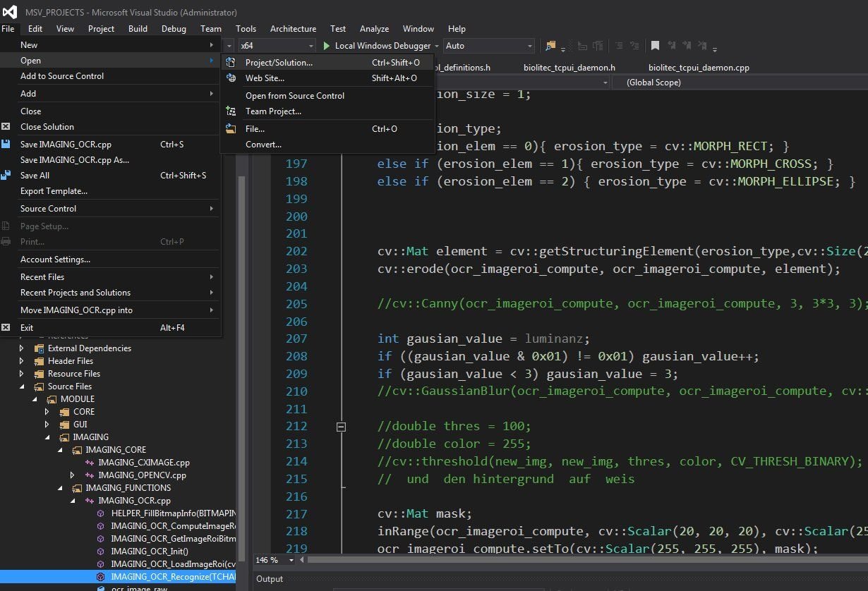Expand the Resource Files node
The height and width of the screenshot is (591, 868).
[22, 374]
